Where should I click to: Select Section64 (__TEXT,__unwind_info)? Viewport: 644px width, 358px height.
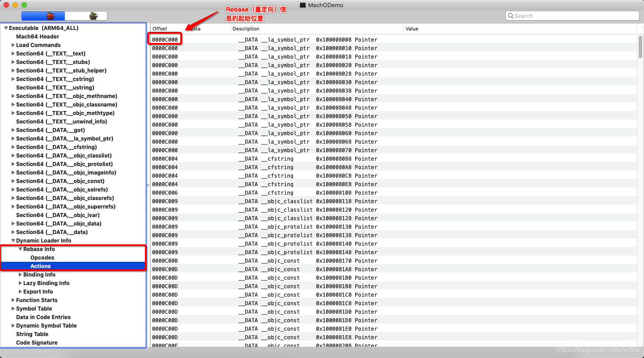click(x=62, y=122)
